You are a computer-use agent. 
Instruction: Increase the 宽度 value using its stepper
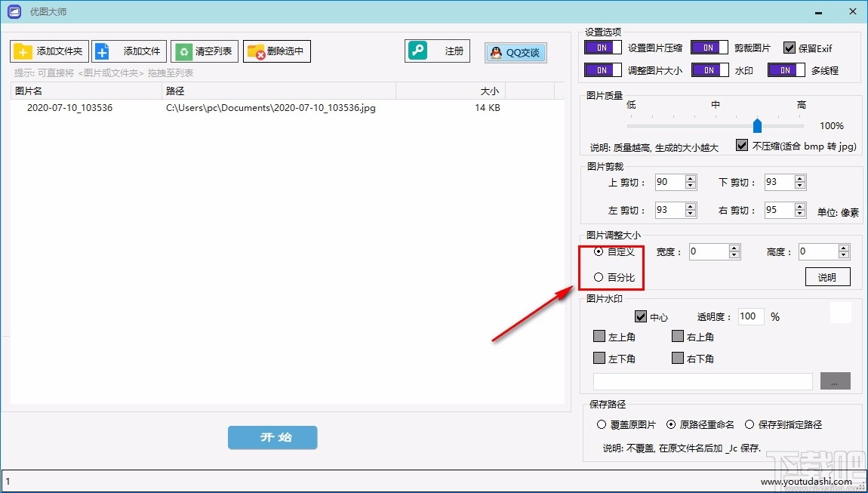pyautogui.click(x=734, y=247)
